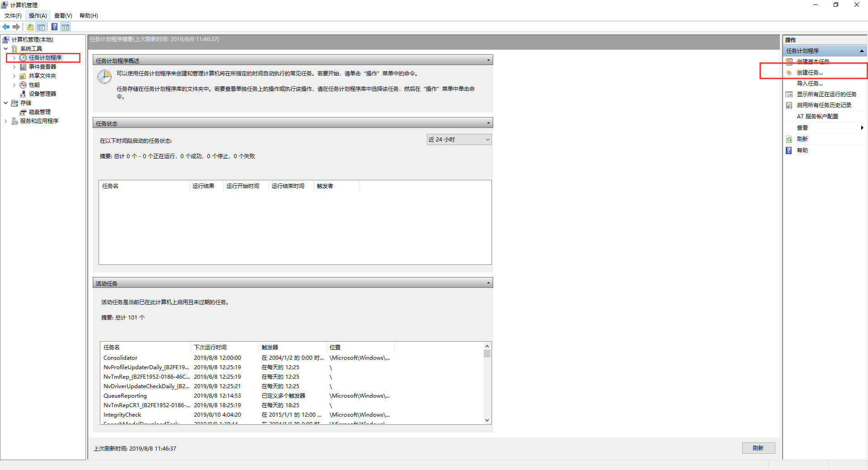Collapse the 活动任务 section arrow

pyautogui.click(x=488, y=283)
